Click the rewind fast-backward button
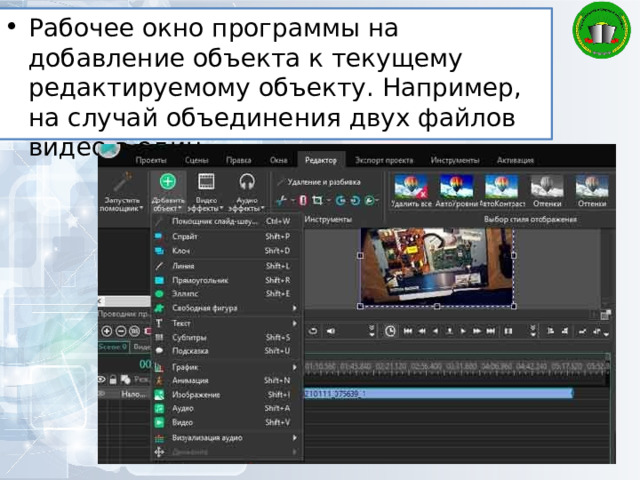640x480 pixels. tap(422, 331)
